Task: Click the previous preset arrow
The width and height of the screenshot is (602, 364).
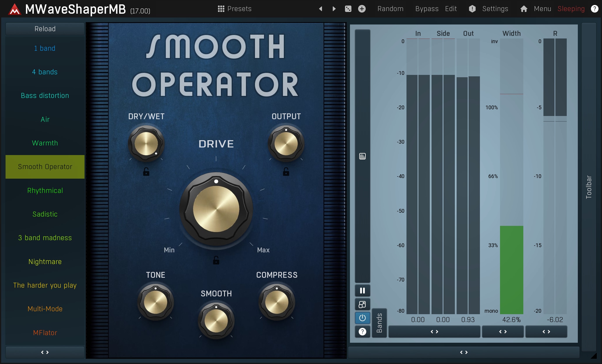Action: click(321, 9)
